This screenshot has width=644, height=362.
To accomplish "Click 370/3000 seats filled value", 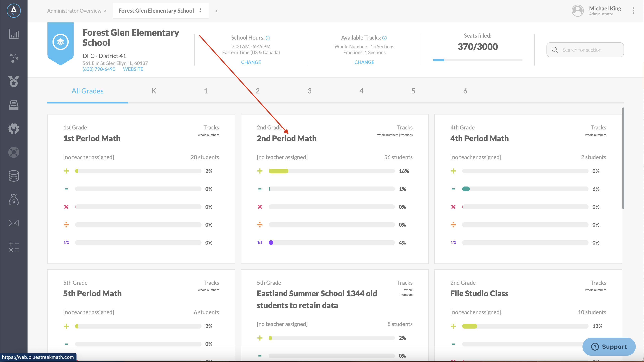I will click(477, 47).
